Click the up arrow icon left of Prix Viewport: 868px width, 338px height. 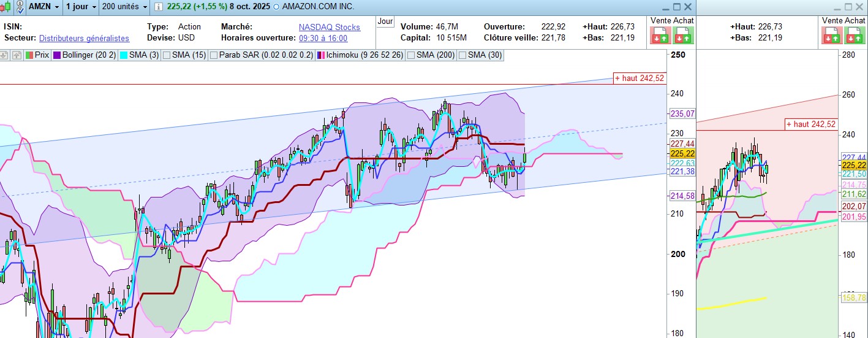click(x=16, y=55)
